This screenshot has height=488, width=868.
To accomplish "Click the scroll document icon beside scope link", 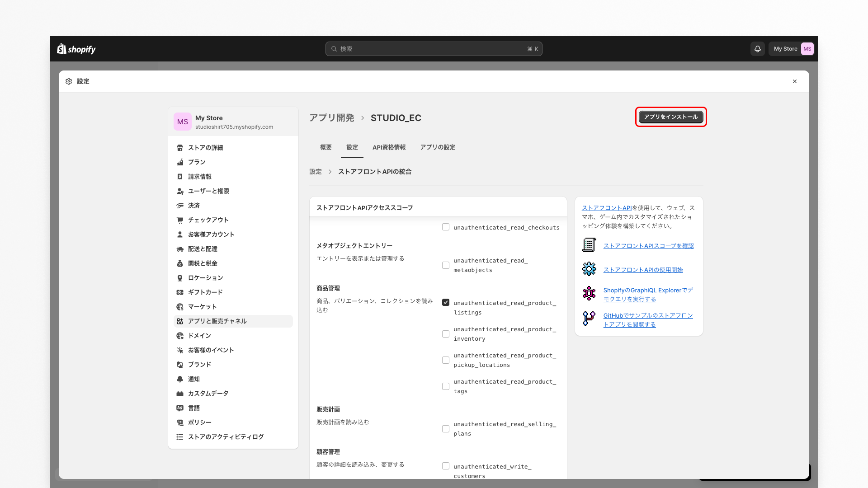I will click(x=589, y=245).
